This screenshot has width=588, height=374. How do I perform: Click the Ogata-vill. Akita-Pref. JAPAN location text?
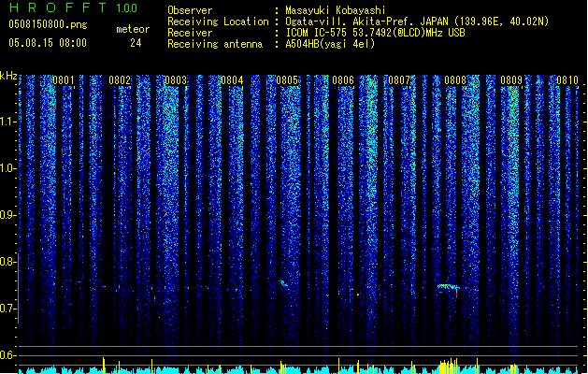point(417,22)
